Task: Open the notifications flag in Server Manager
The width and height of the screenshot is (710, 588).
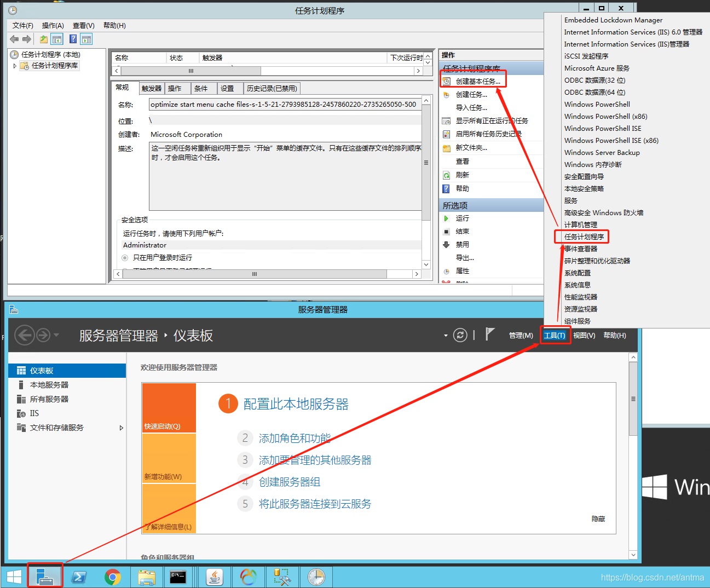Action: pyautogui.click(x=490, y=335)
